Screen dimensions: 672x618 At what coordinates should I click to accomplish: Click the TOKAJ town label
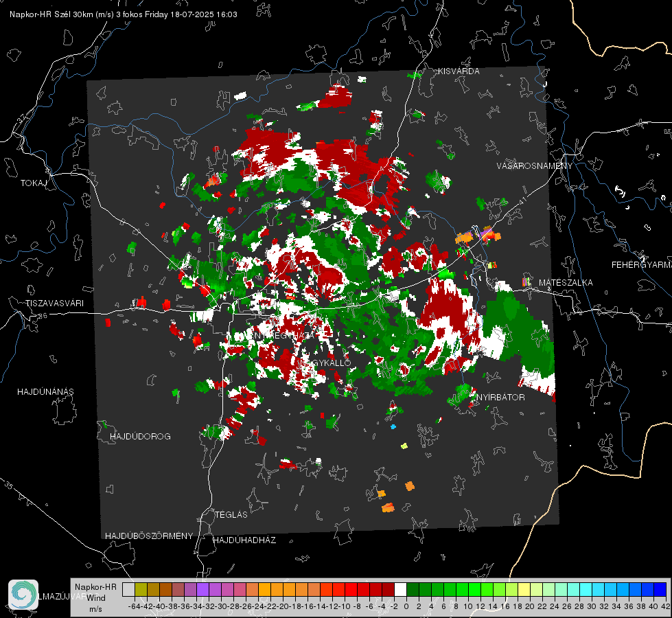point(34,183)
